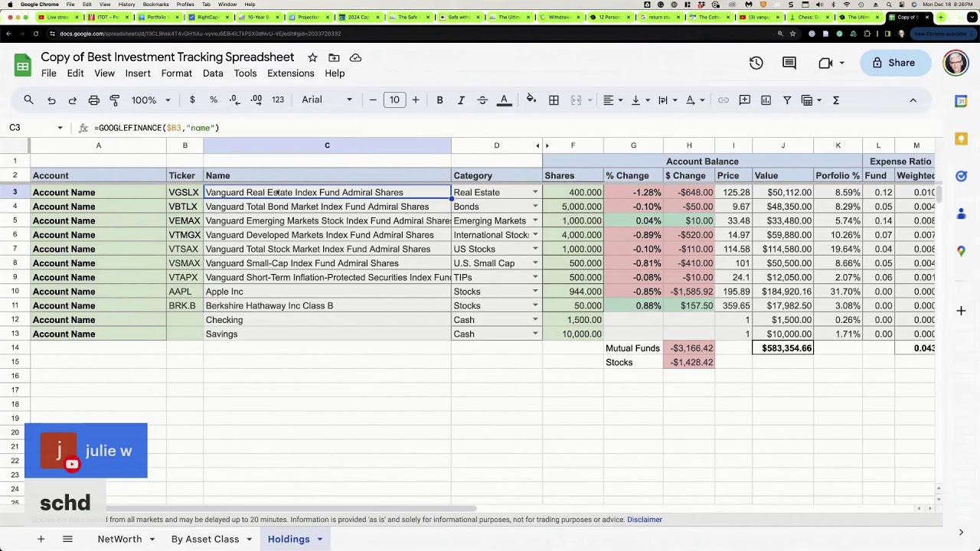The image size is (980, 551).
Task: Click the Undo arrow in toolbar
Action: pos(51,100)
